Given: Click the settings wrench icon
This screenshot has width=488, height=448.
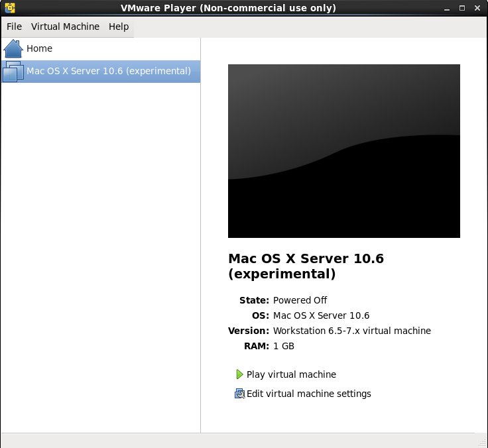Looking at the screenshot, I should pos(239,394).
